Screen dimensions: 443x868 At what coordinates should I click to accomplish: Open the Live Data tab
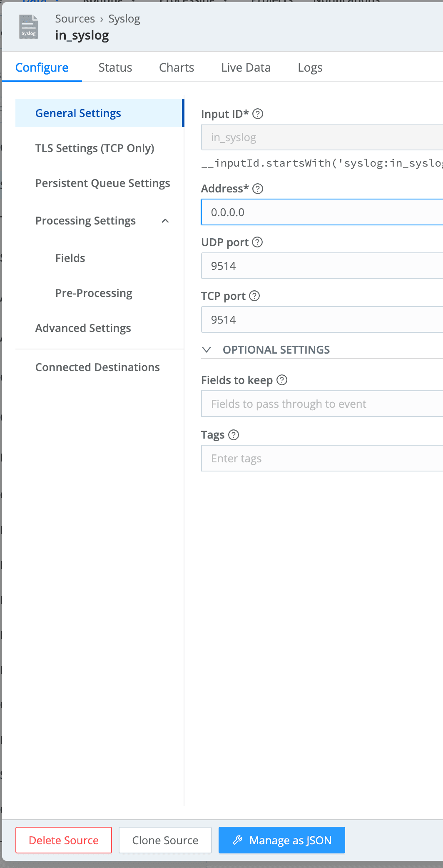[x=246, y=67]
